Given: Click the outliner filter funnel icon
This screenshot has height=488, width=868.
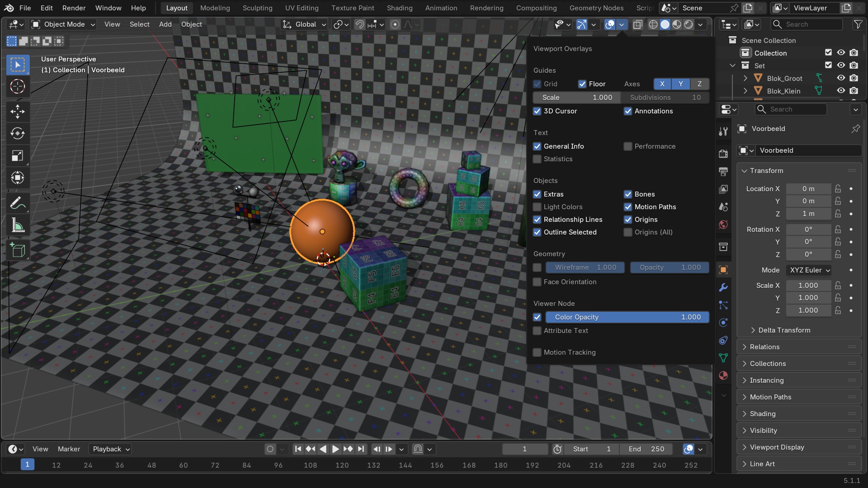Looking at the screenshot, I should tap(858, 24).
